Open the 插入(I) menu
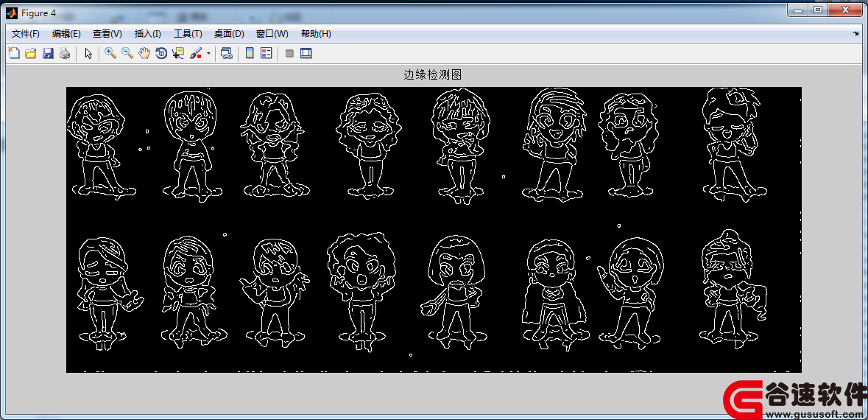Screen dimensions: 868x420 pyautogui.click(x=148, y=34)
